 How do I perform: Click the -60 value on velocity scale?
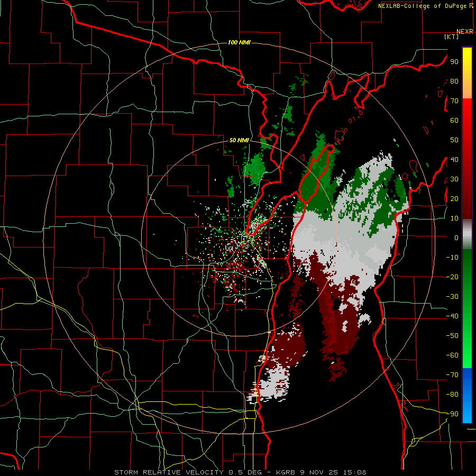(x=452, y=355)
